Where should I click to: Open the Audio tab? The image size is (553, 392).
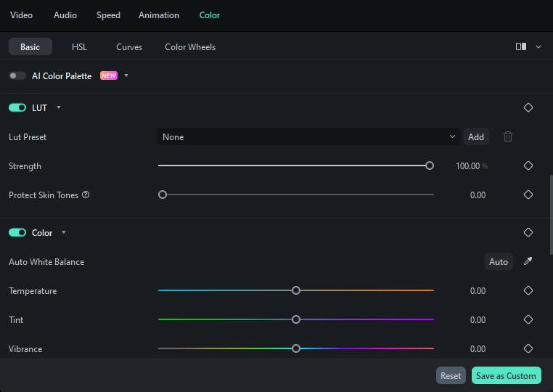point(65,15)
